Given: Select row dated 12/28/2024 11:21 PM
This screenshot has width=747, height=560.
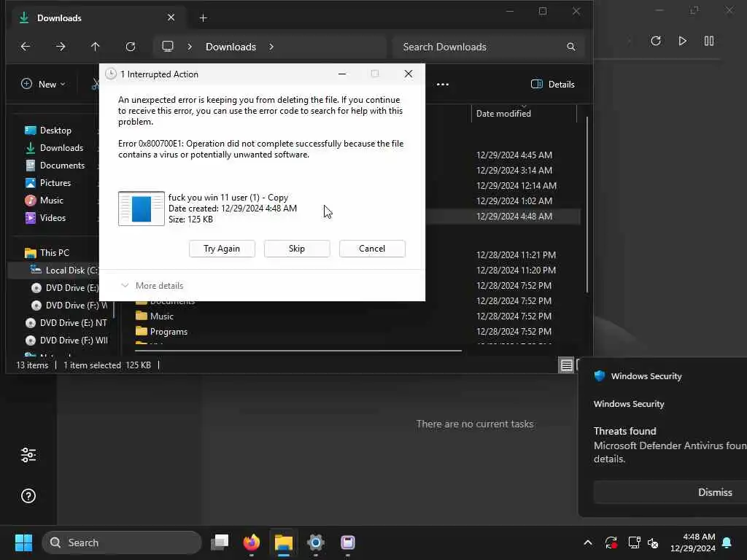Looking at the screenshot, I should pos(516,255).
